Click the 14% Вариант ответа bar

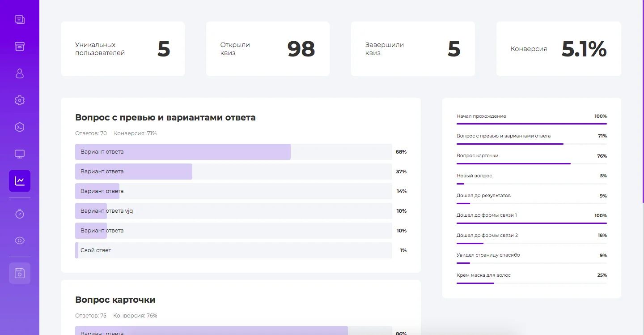tap(233, 191)
